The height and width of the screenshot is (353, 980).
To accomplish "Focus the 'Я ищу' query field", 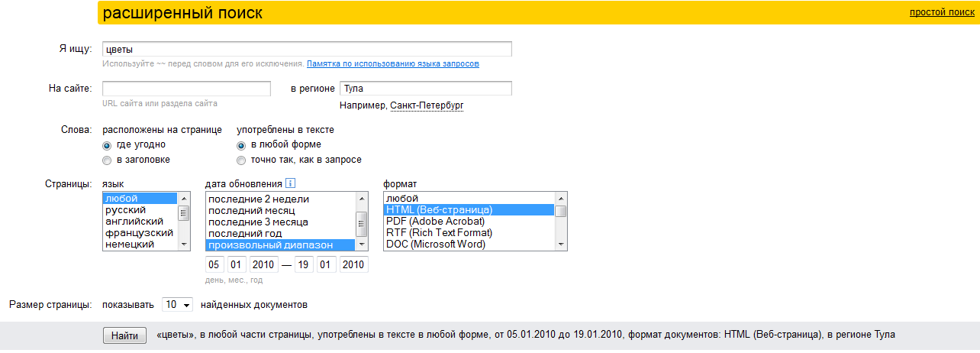I will tap(307, 49).
